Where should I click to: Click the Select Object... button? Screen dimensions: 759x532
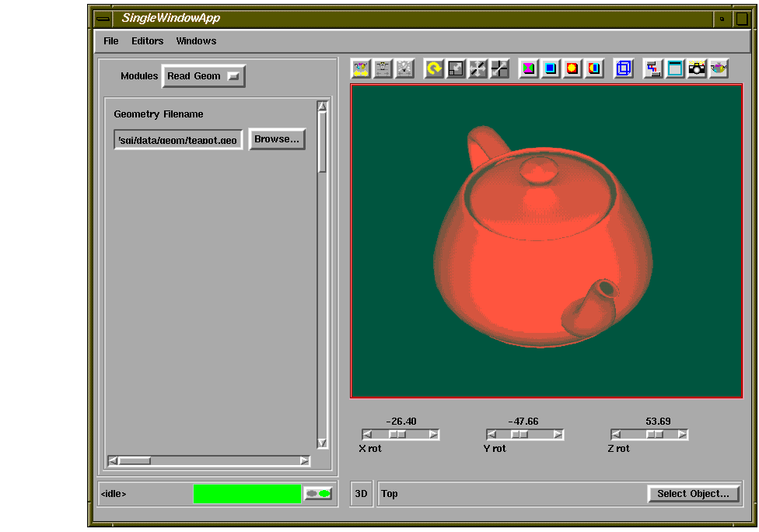[693, 494]
